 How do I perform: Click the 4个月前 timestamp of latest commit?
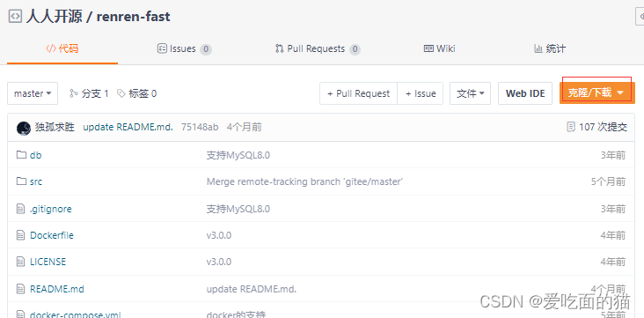244,127
